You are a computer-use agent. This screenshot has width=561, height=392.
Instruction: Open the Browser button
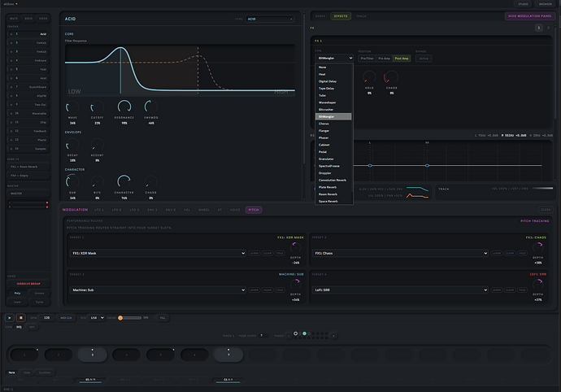tap(546, 4)
